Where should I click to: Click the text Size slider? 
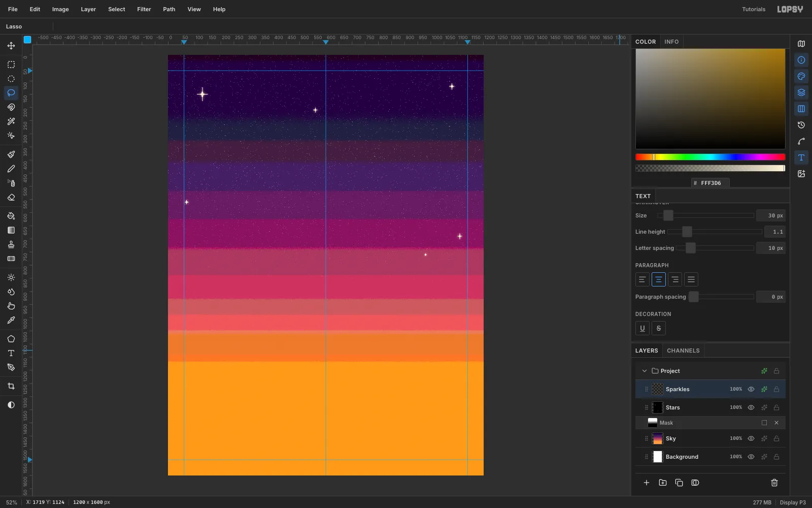[705, 215]
